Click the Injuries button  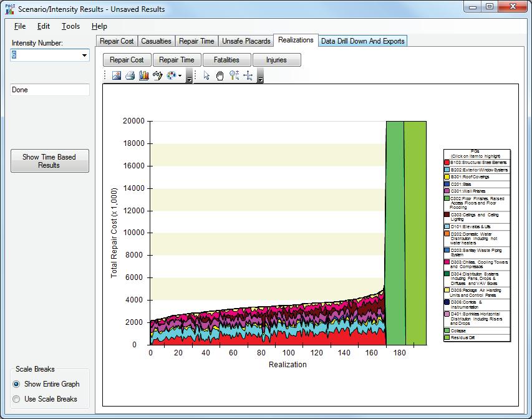point(276,60)
